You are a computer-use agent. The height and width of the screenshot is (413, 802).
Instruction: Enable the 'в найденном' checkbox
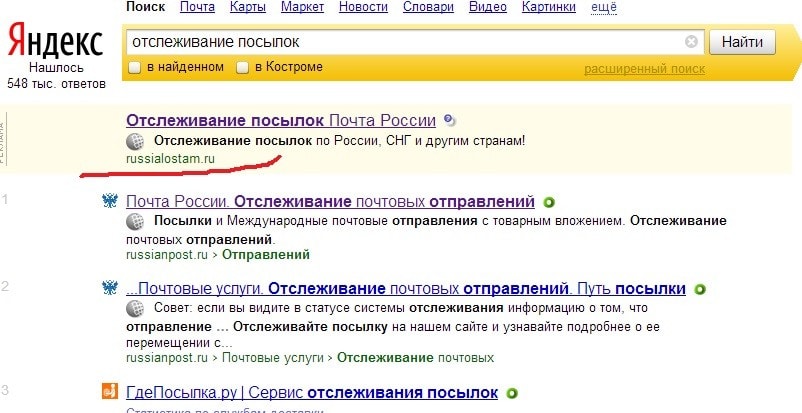click(x=134, y=68)
